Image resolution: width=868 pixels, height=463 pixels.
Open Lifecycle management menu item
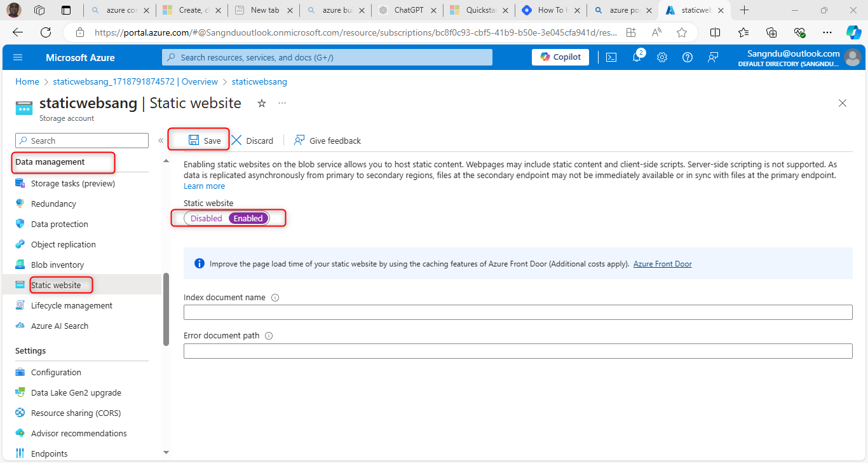71,305
